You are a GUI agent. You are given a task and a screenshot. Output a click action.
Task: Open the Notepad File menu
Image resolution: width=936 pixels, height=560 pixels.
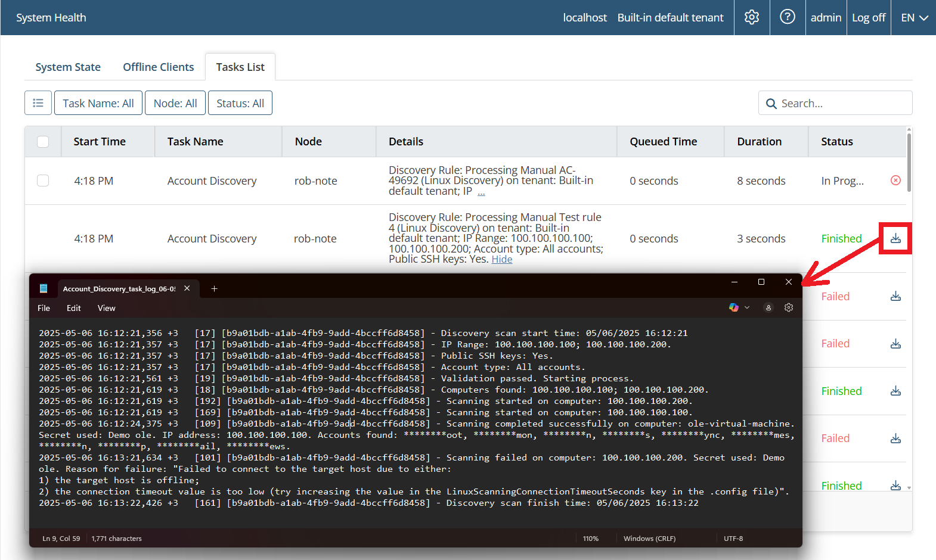tap(44, 308)
